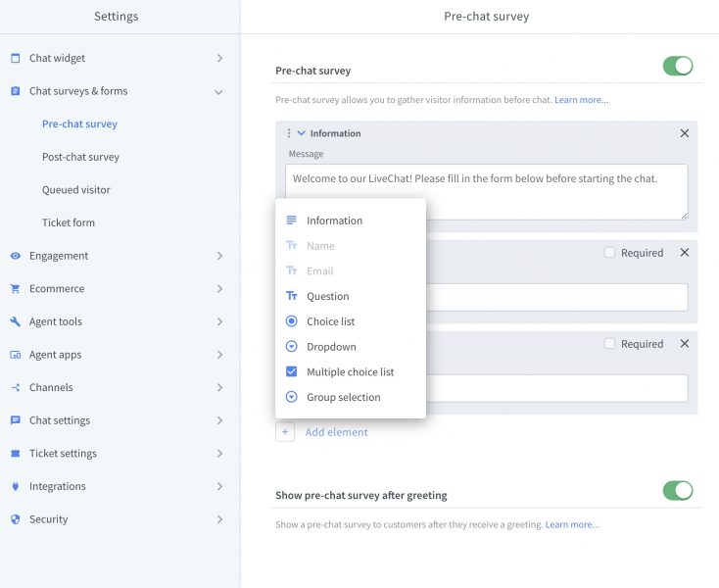Choose Dropdown from the element menu
This screenshot has height=588, width=719.
[331, 347]
